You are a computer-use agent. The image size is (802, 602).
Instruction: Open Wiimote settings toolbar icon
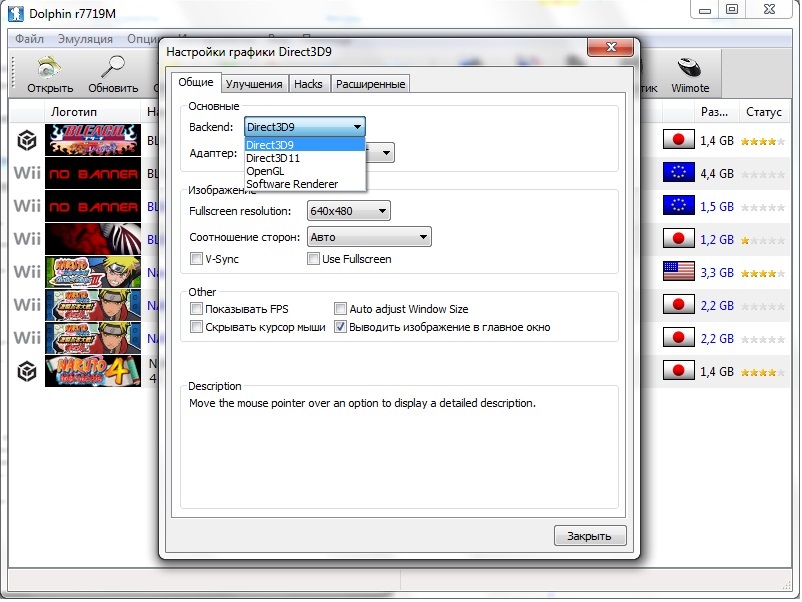point(689,74)
